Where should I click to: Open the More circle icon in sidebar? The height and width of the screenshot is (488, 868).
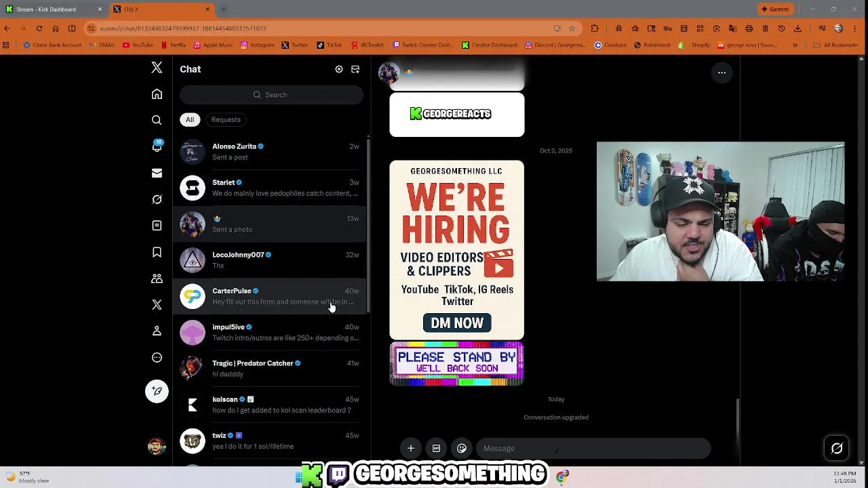(157, 357)
